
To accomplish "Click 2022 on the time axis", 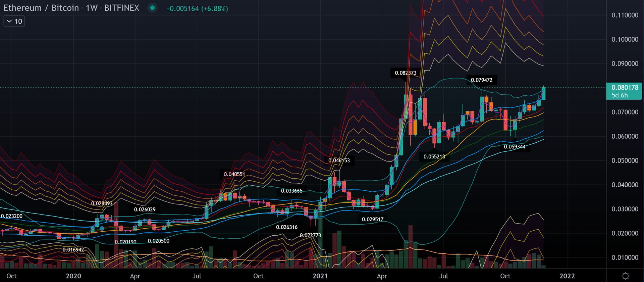I will click(x=567, y=276).
